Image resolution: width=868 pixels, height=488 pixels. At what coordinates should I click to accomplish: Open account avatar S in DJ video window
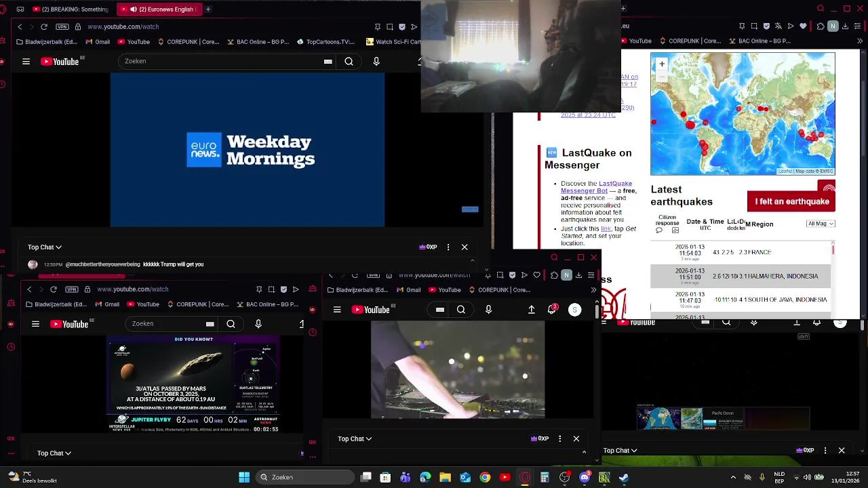pyautogui.click(x=574, y=310)
